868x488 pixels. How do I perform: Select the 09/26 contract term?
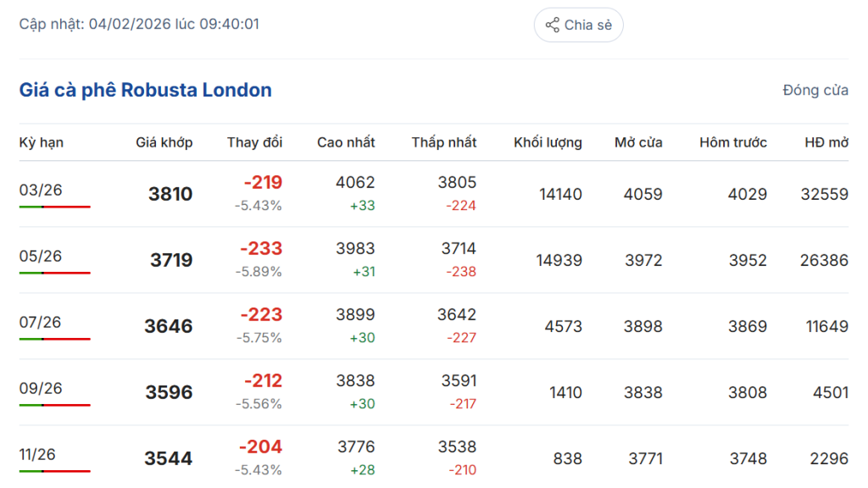[41, 387]
